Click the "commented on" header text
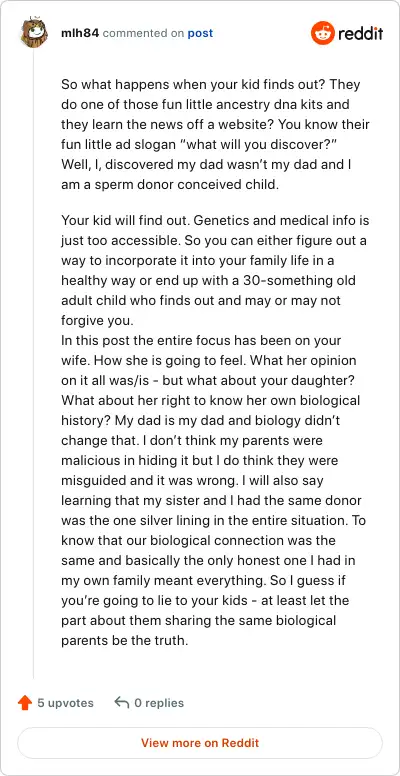 [143, 33]
